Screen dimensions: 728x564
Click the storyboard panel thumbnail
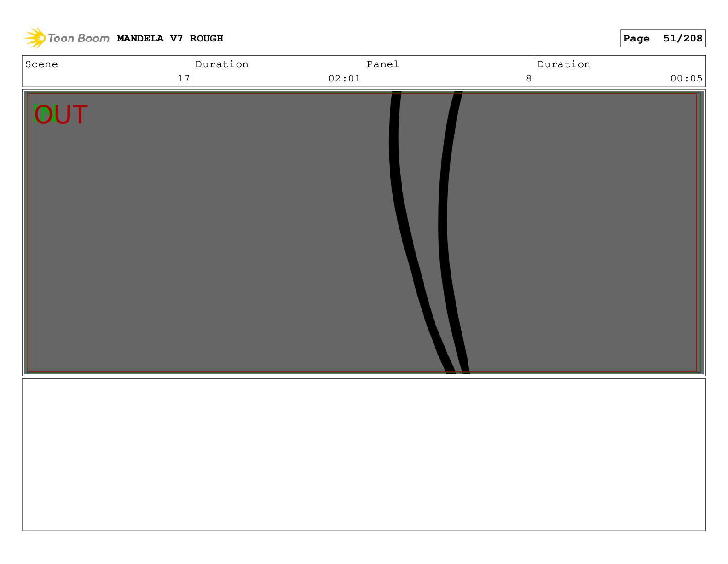point(364,233)
